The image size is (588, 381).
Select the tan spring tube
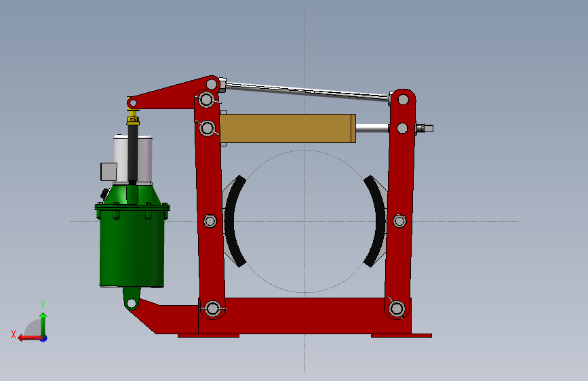(288, 129)
